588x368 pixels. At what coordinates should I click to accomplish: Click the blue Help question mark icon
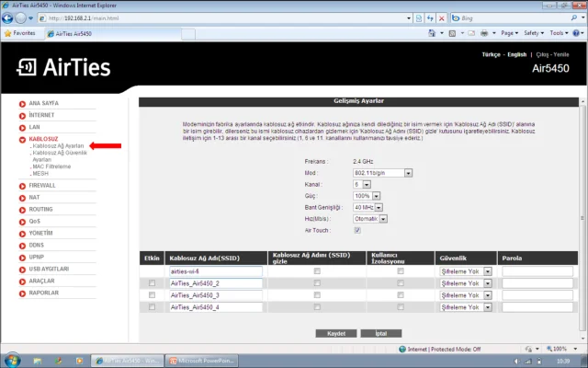[576, 33]
